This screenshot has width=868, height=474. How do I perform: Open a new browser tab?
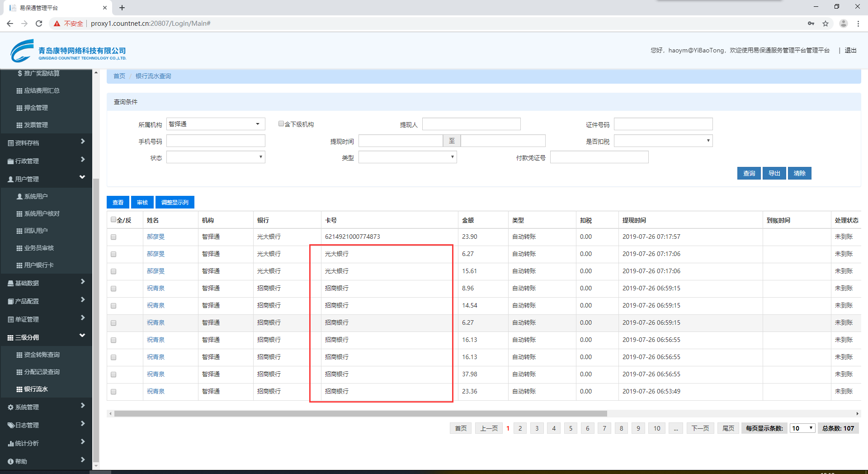[x=122, y=8]
